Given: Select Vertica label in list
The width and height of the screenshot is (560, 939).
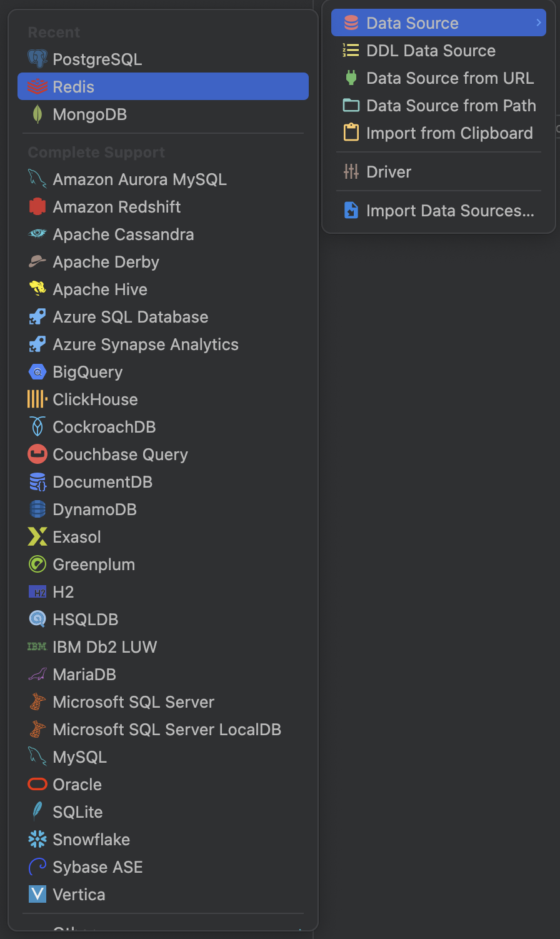Looking at the screenshot, I should [79, 895].
